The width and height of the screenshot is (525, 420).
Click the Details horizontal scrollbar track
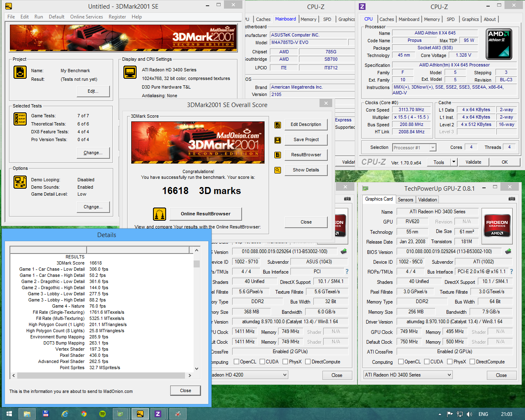pyautogui.click(x=101, y=375)
